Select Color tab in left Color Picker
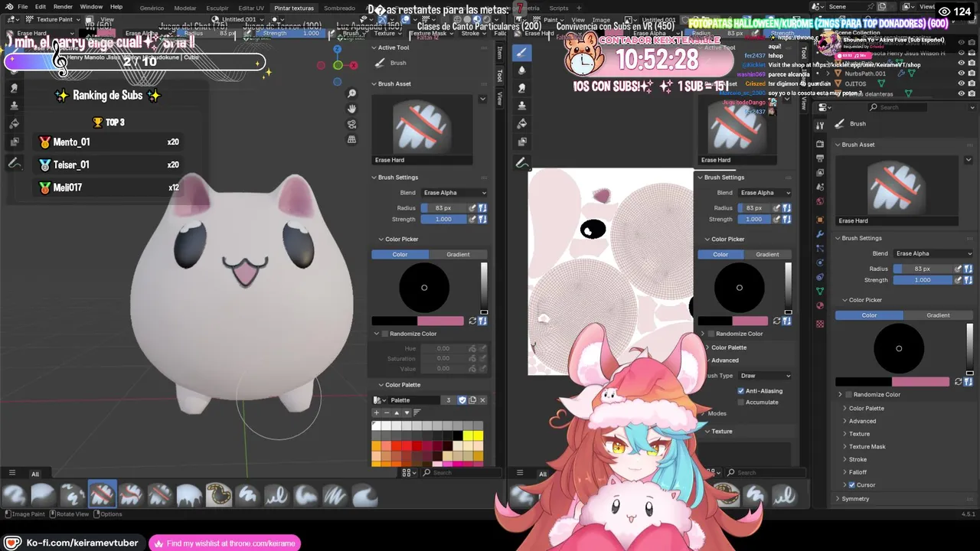 coord(400,254)
